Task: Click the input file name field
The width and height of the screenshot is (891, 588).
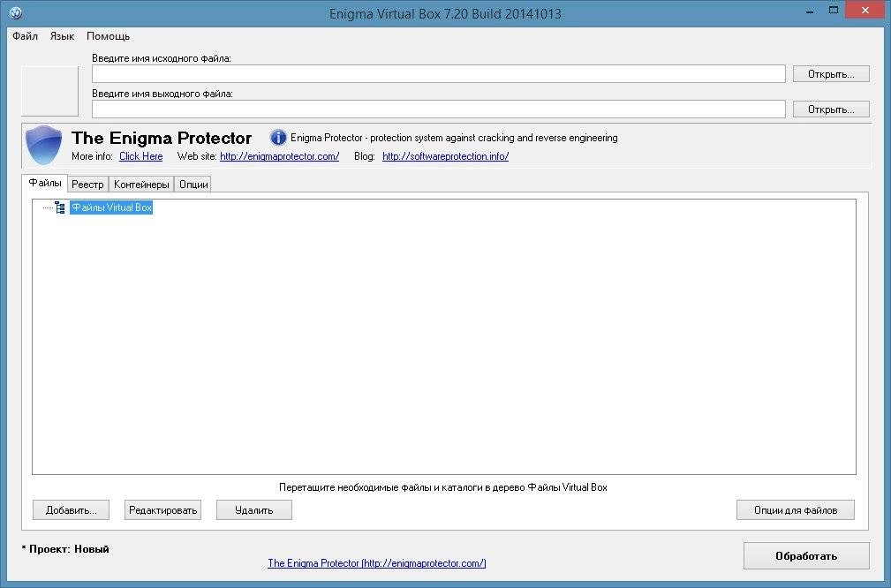Action: click(439, 74)
